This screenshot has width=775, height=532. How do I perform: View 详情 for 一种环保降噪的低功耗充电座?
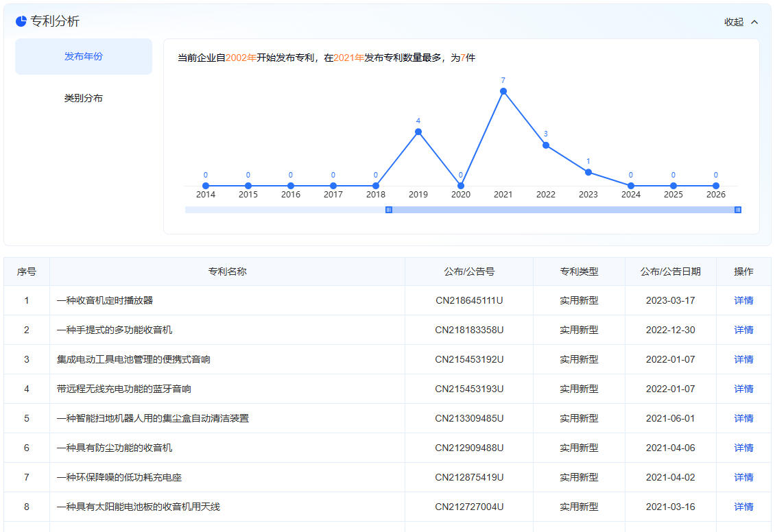pos(743,477)
